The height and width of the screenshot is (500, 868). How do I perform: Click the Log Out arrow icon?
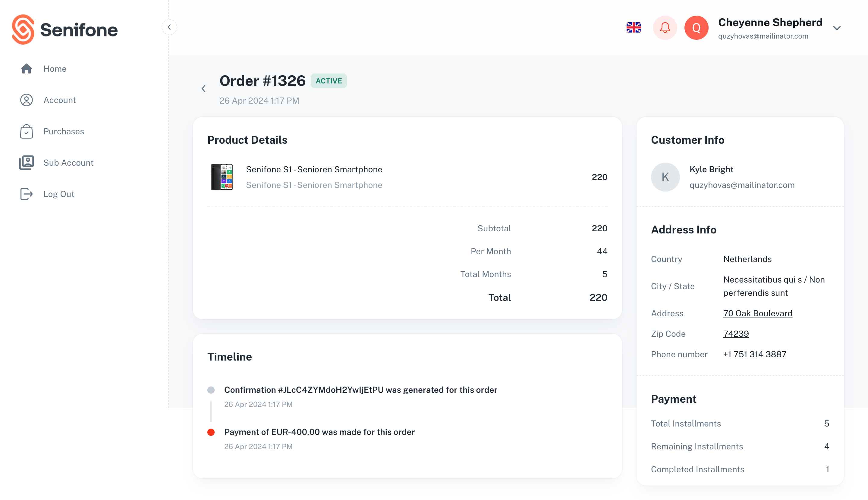click(x=27, y=194)
